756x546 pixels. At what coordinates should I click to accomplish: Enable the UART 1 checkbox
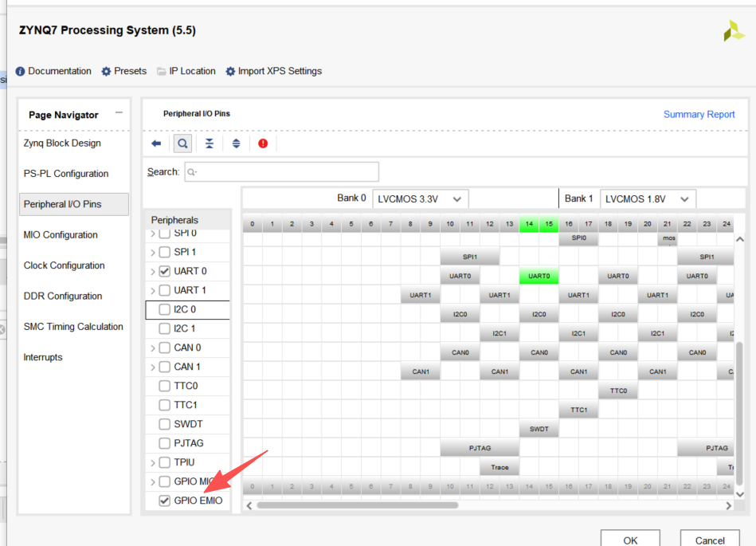click(x=164, y=290)
